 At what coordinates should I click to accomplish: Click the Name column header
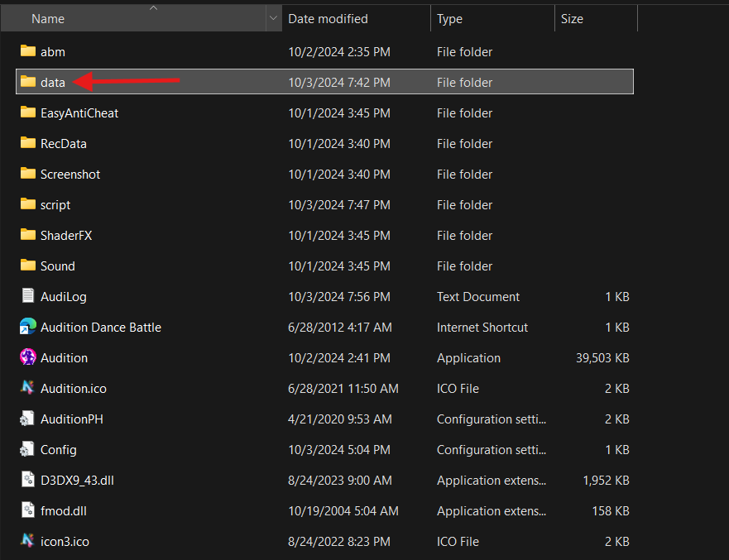click(48, 18)
